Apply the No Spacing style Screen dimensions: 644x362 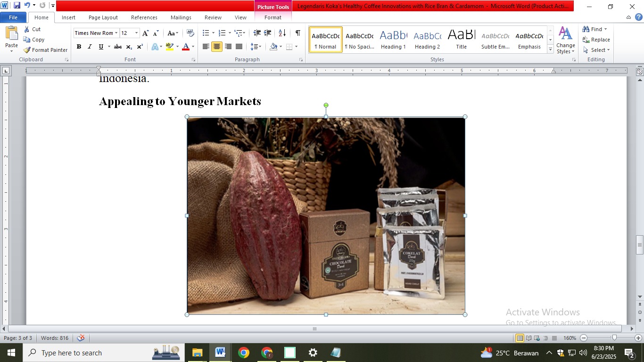[x=359, y=40]
